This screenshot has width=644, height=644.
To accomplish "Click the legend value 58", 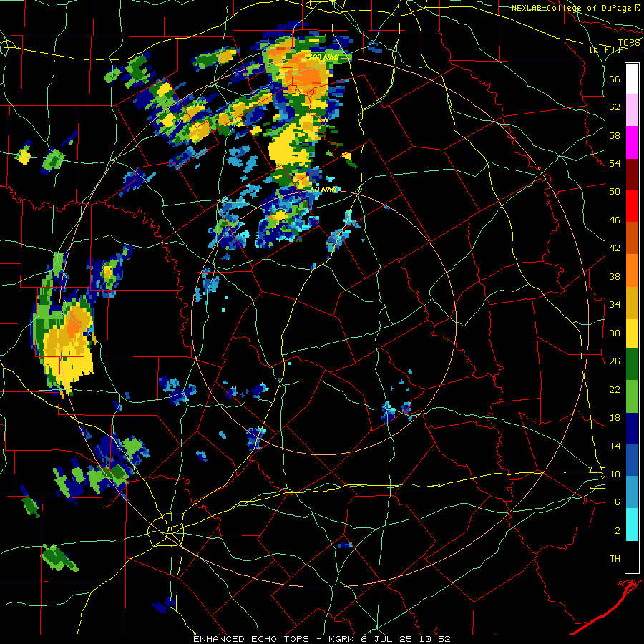I will [x=615, y=135].
